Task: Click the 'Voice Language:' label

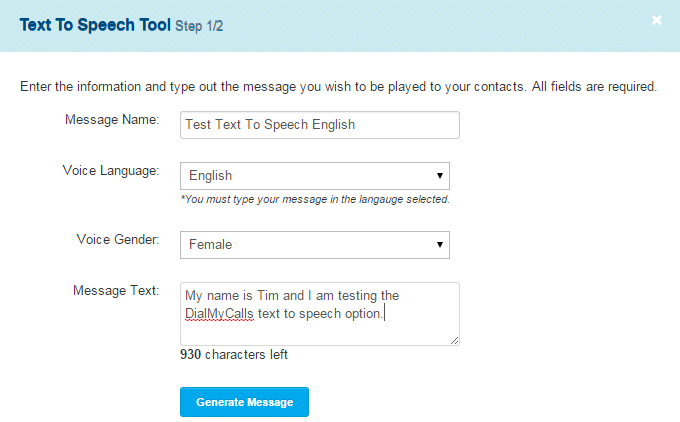Action: pyautogui.click(x=111, y=170)
